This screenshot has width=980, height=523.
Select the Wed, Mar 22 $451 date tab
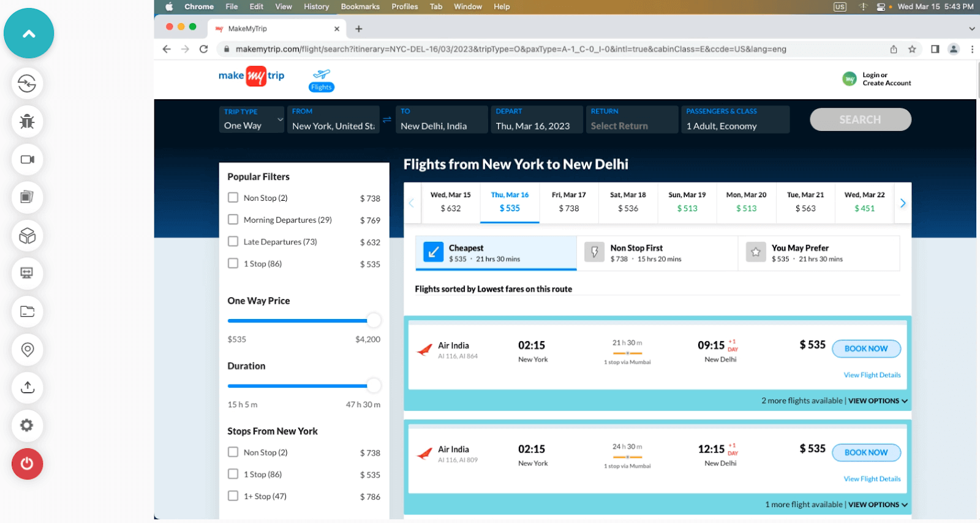864,202
